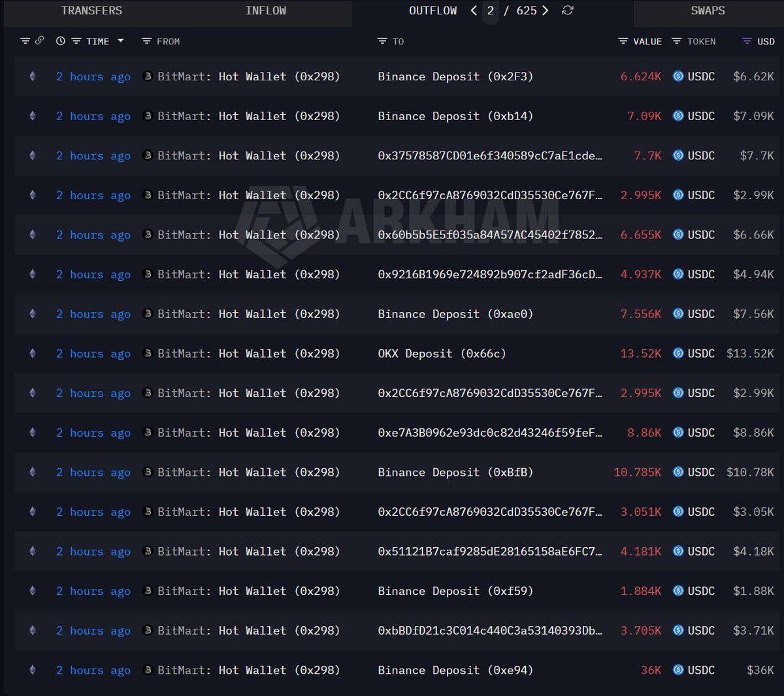Click the $36K USD amount
This screenshot has width=784, height=696.
pos(760,670)
